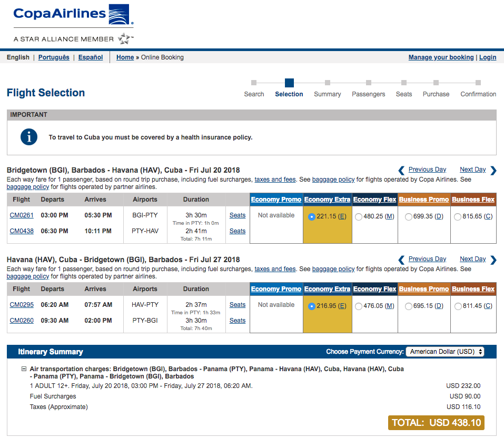Switch language to Português
The image size is (504, 438).
click(x=54, y=57)
